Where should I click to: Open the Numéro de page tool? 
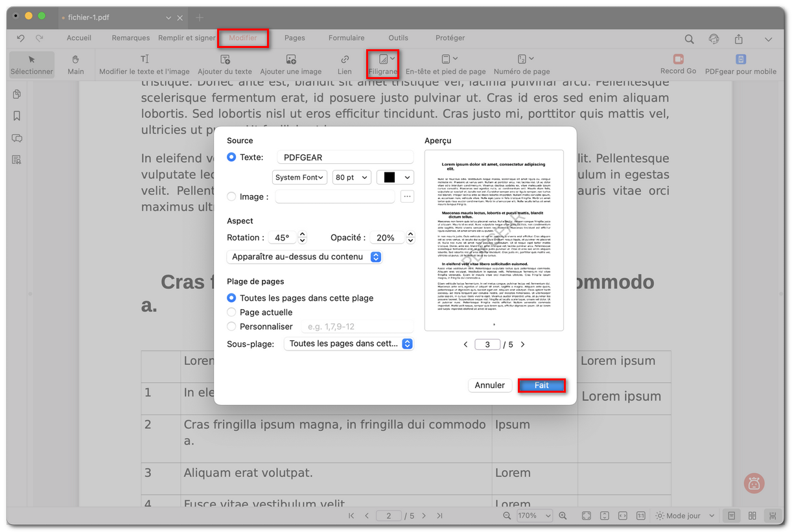pyautogui.click(x=522, y=64)
